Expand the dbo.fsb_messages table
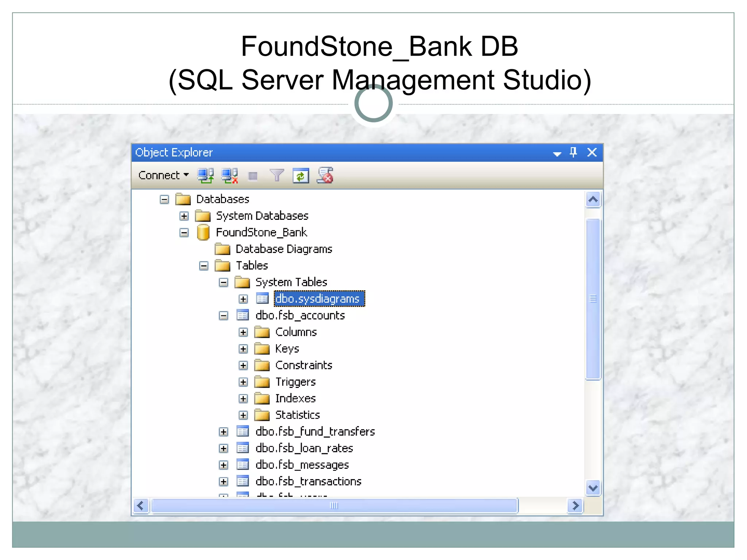The height and width of the screenshot is (560, 747). 224,465
